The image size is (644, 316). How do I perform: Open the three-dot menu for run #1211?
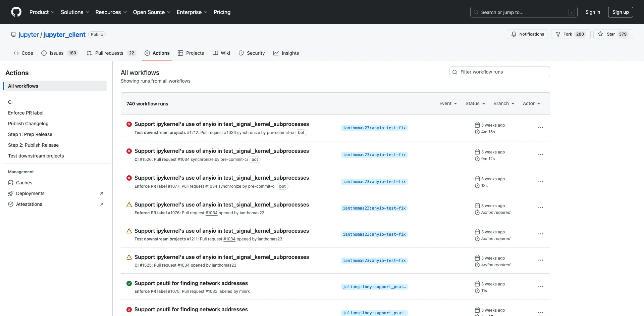540,234
